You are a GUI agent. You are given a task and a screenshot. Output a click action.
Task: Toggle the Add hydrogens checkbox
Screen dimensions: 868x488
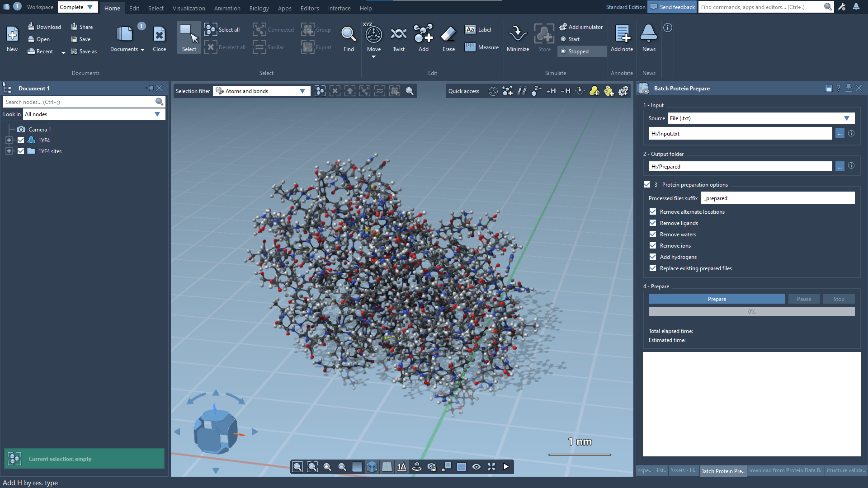[x=653, y=257]
